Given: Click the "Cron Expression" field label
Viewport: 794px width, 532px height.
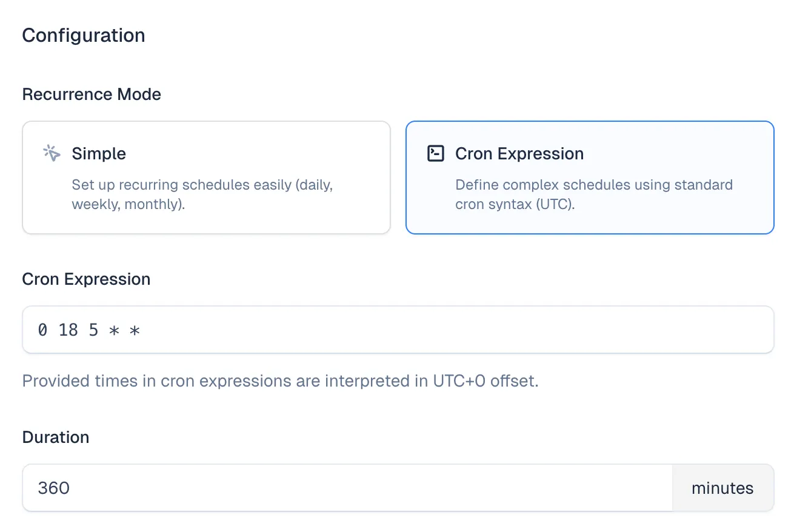Looking at the screenshot, I should point(86,279).
